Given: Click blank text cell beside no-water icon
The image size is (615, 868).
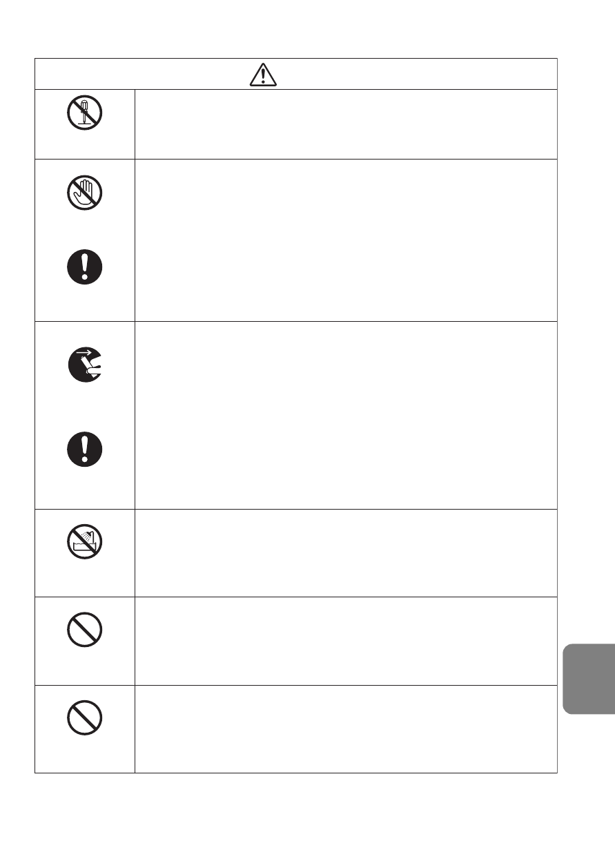Looking at the screenshot, I should [346, 553].
